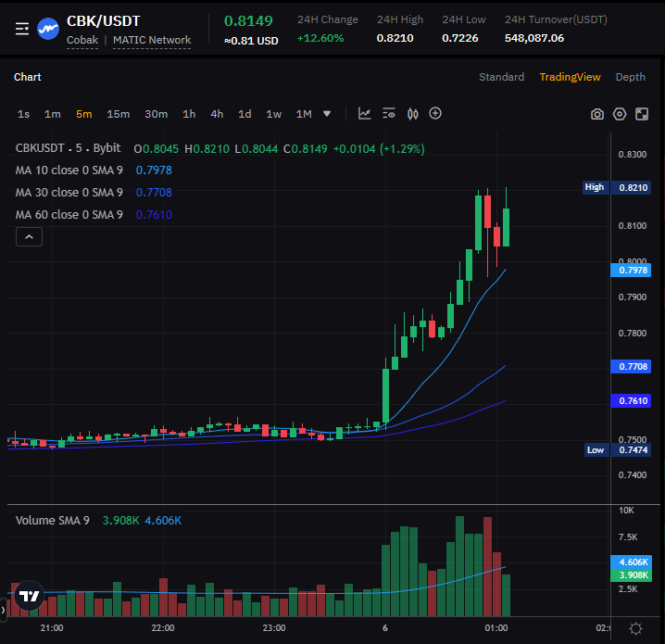Image resolution: width=665 pixels, height=644 pixels.
Task: Take a chart snapshot with the camera icon
Action: pyautogui.click(x=597, y=114)
